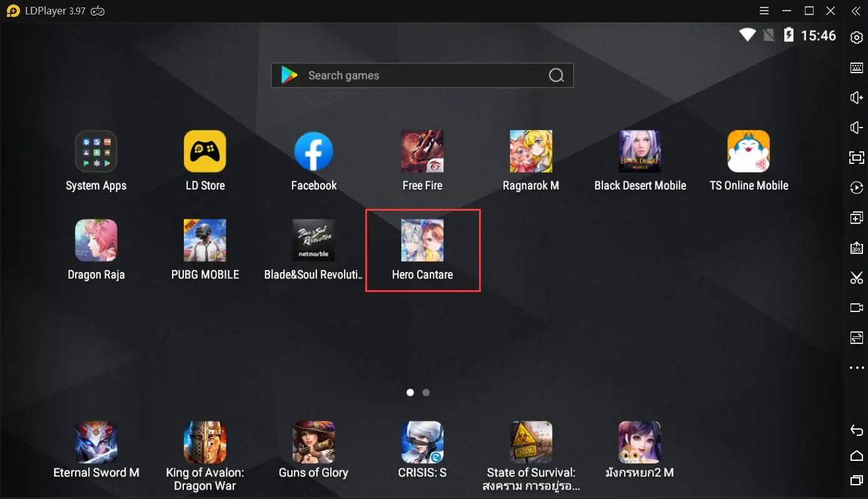The height and width of the screenshot is (499, 868).
Task: Launch Eternal Sword M
Action: (x=96, y=442)
